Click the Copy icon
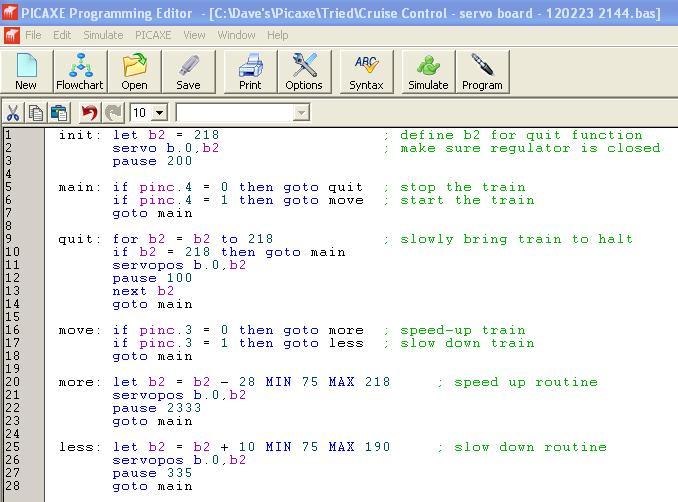678x502 pixels. click(x=36, y=113)
